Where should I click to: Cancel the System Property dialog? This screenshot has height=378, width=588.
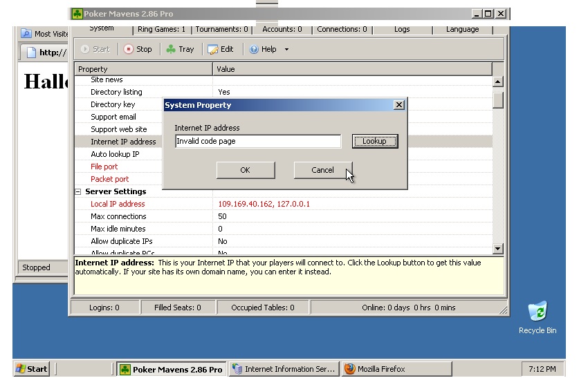pos(323,170)
